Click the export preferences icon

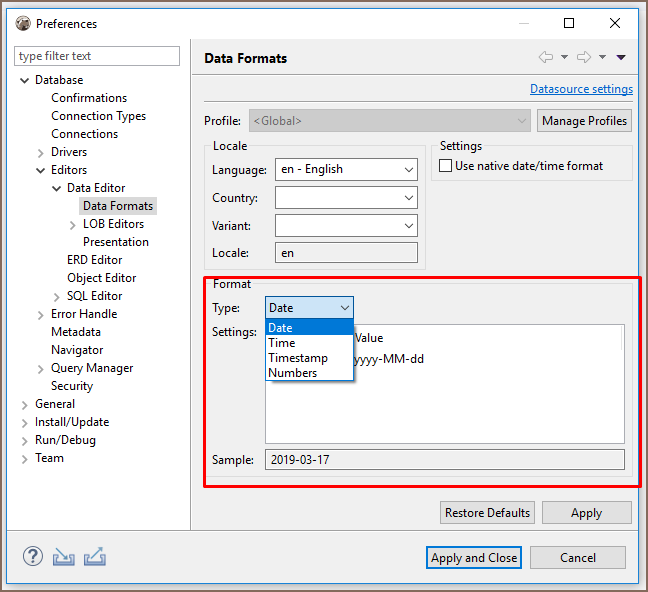95,557
